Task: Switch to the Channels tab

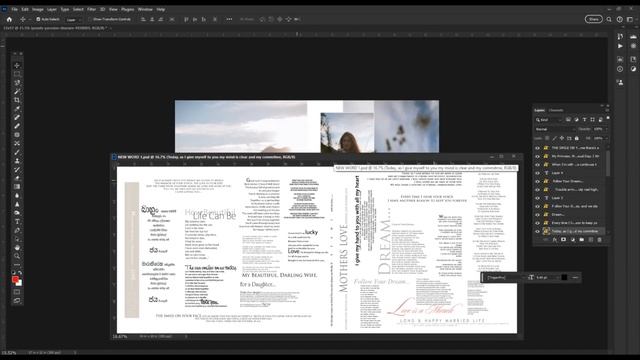Action: (x=556, y=110)
